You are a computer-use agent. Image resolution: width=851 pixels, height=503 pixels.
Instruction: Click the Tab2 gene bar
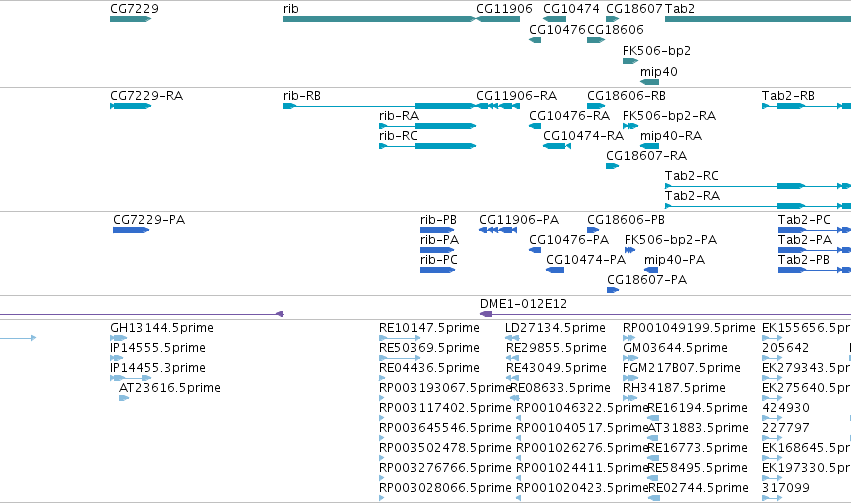coord(758,19)
